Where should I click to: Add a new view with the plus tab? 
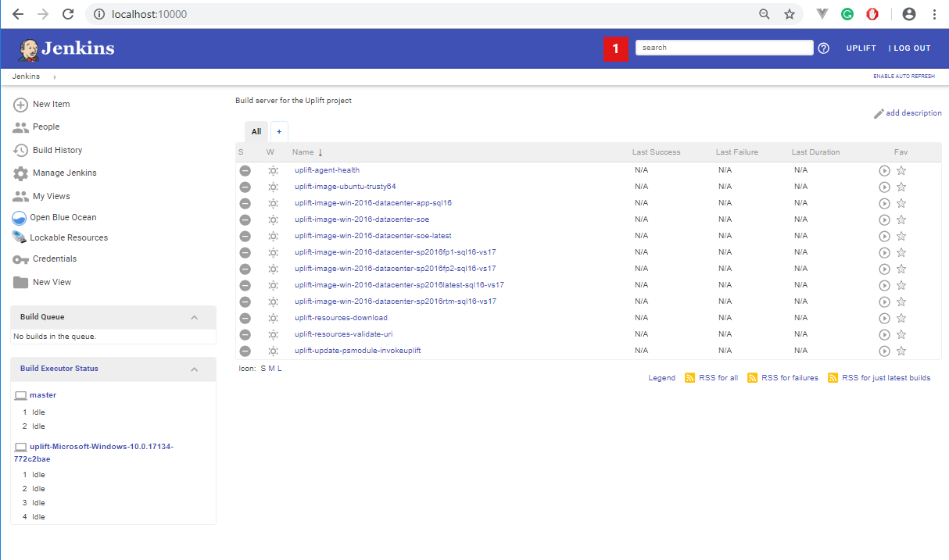pyautogui.click(x=279, y=132)
